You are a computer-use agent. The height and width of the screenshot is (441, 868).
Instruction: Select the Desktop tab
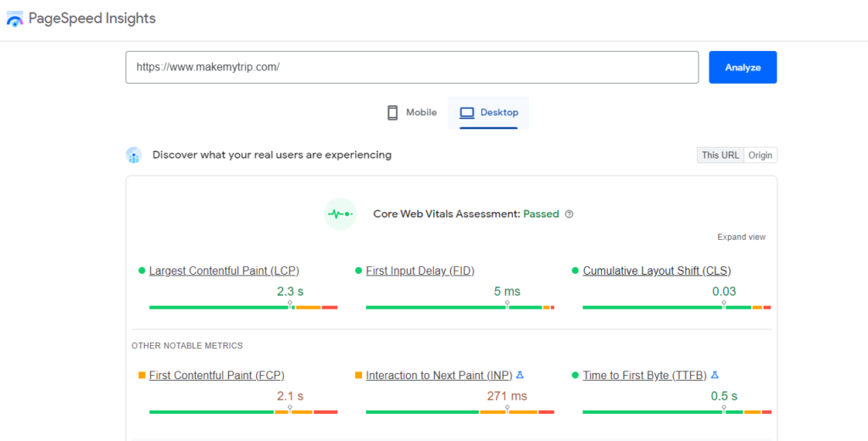pos(488,113)
